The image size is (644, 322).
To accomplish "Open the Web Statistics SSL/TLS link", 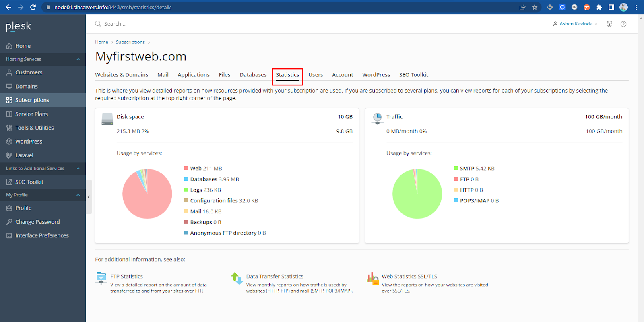I will click(409, 276).
